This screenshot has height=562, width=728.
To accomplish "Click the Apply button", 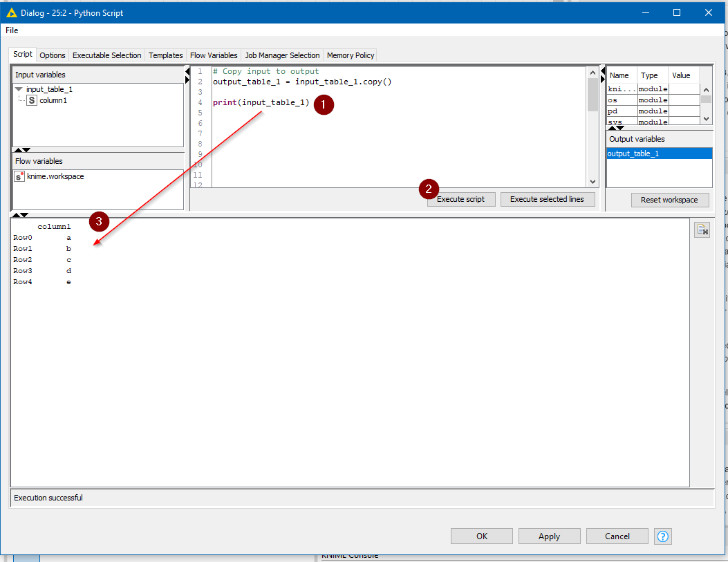I will 549,536.
